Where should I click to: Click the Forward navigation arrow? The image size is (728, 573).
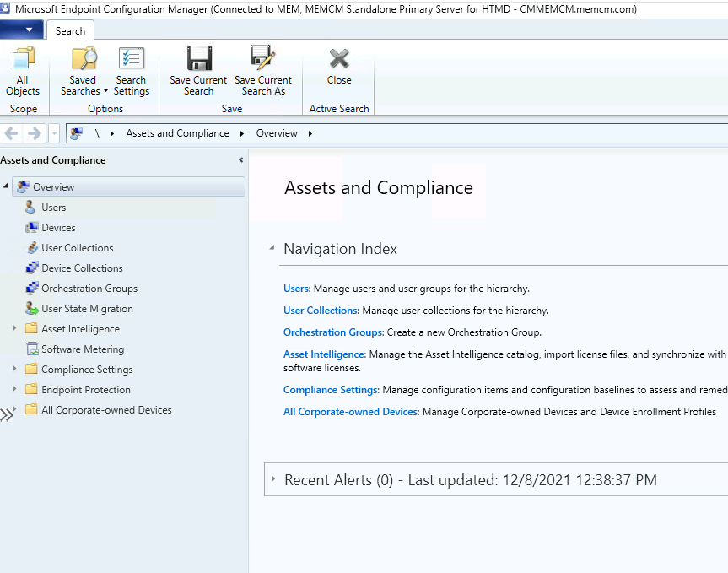point(35,133)
